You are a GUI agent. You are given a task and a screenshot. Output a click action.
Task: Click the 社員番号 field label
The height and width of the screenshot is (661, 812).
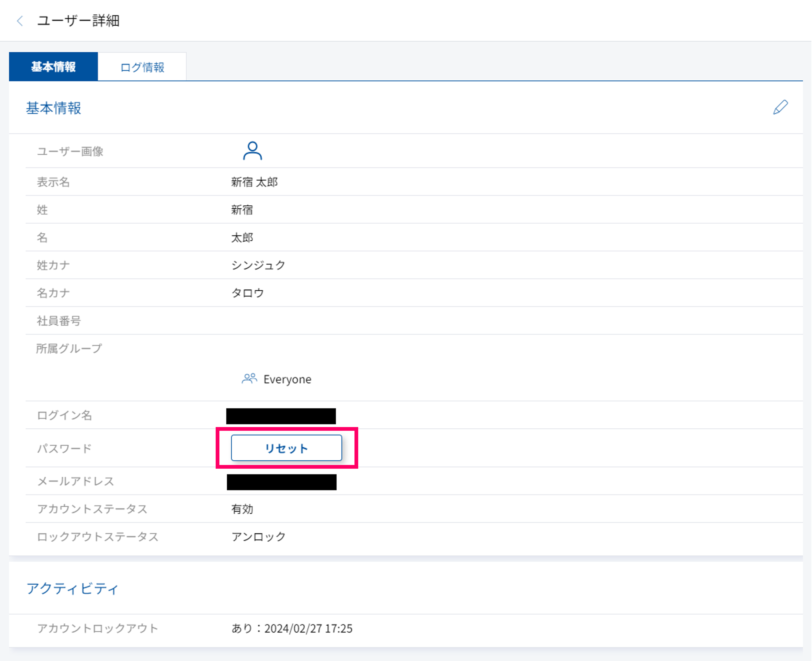click(x=59, y=320)
